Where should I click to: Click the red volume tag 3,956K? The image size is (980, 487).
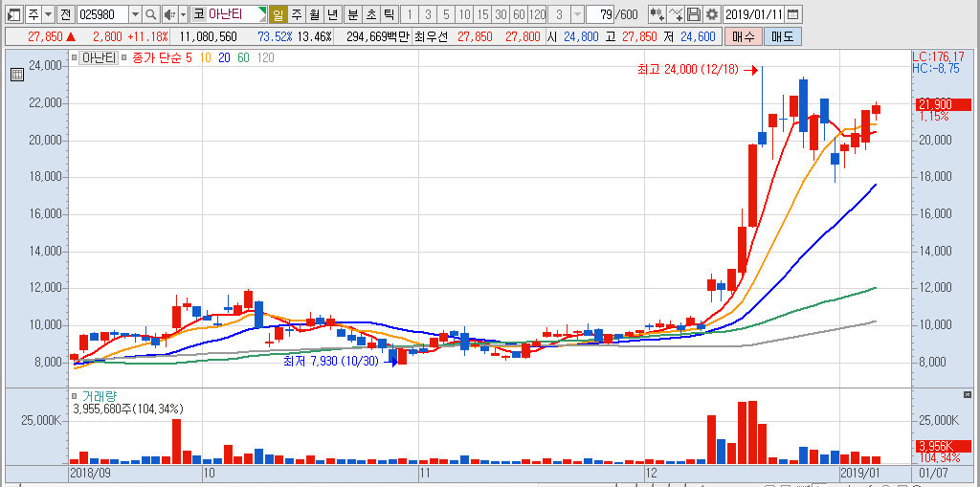[x=943, y=446]
